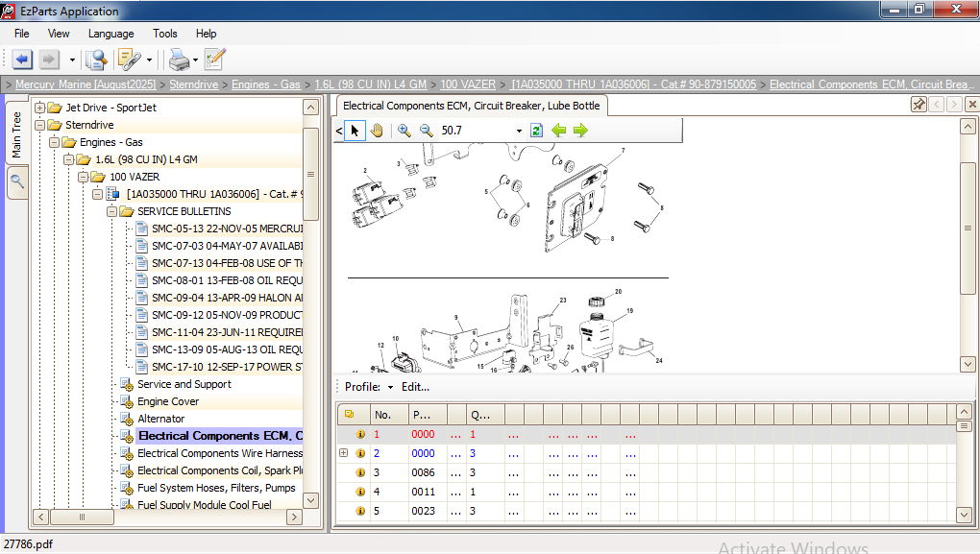The width and height of the screenshot is (980, 554).
Task: Click the diagram scroll-down arrow
Action: coord(968,364)
